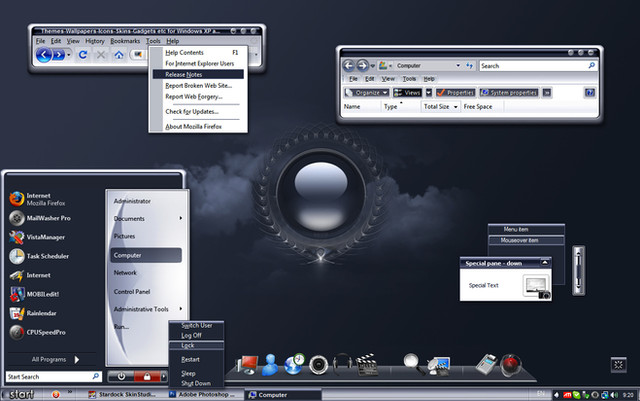Open the Total Size column dropdown
The height and width of the screenshot is (401, 640).
click(x=456, y=107)
